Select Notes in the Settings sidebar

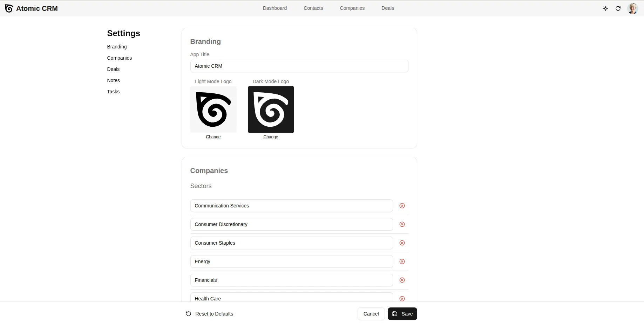pyautogui.click(x=113, y=80)
